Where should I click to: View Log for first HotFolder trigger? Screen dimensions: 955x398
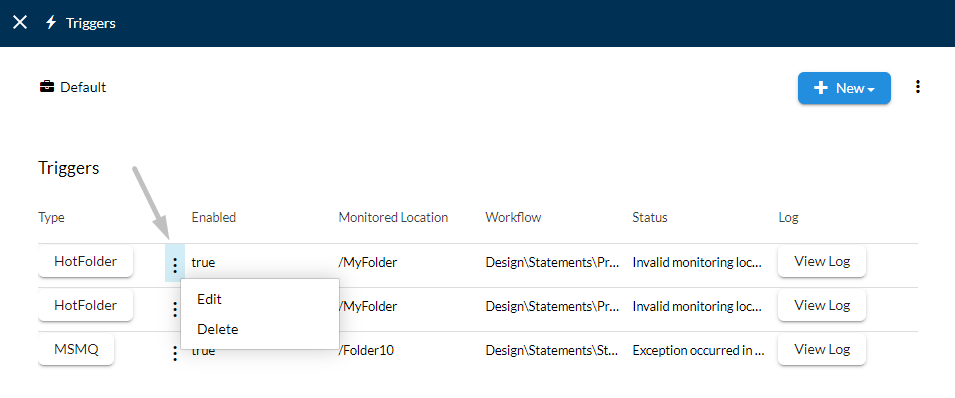point(822,262)
